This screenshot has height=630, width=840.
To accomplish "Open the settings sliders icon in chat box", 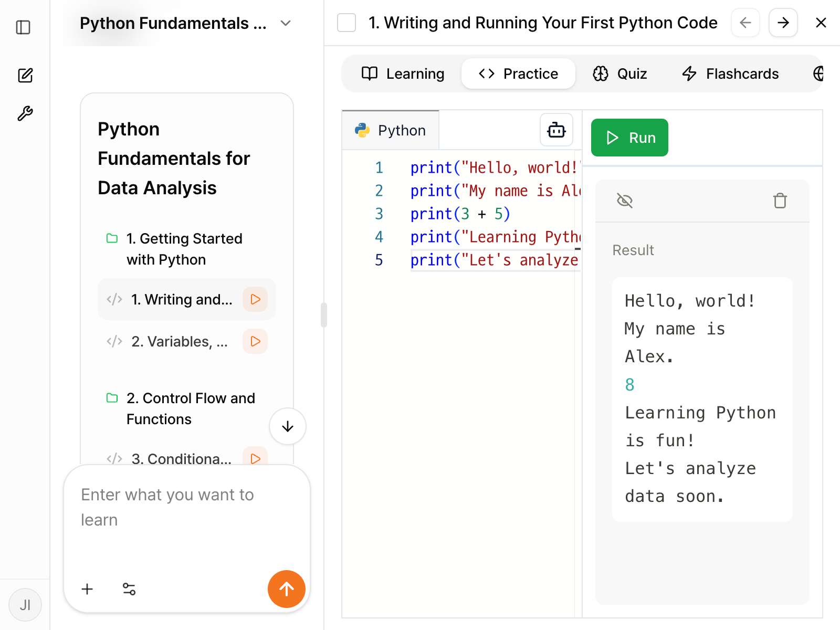I will [x=129, y=589].
